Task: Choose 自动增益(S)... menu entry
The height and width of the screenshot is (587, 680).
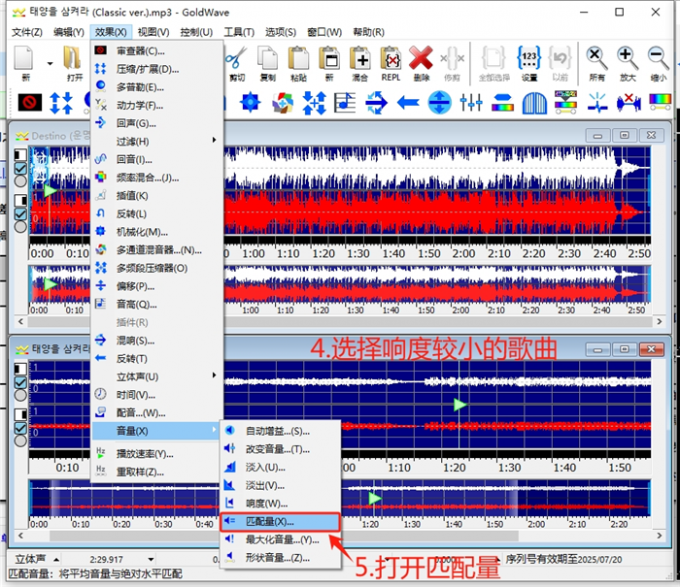Action: point(280,431)
